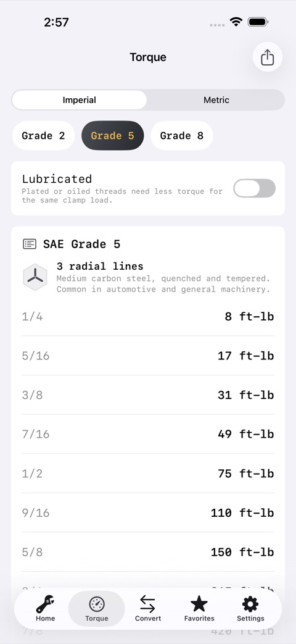Choose the Grade 8 chip
296x644 pixels.
point(182,136)
